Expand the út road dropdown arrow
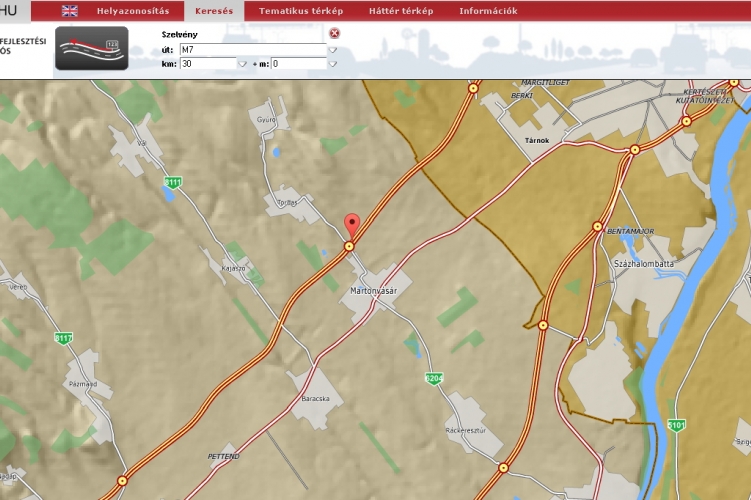The width and height of the screenshot is (751, 500). click(333, 49)
